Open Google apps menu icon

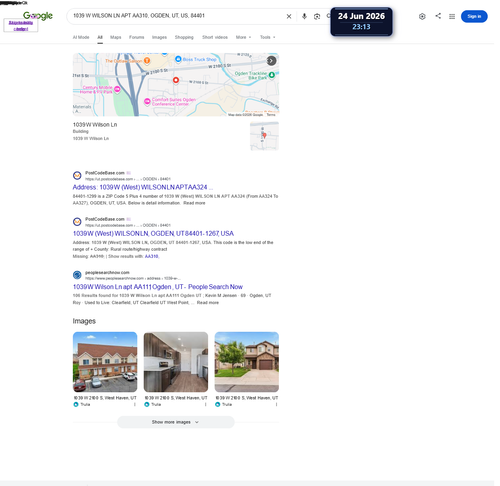(452, 16)
